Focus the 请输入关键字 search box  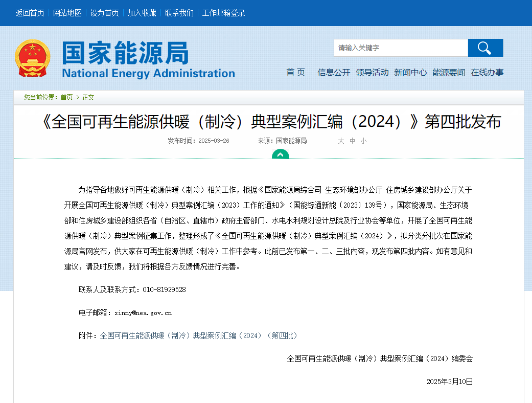point(401,48)
